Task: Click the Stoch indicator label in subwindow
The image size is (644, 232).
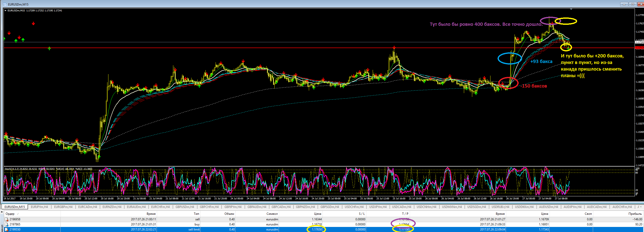Action: tap(48, 169)
